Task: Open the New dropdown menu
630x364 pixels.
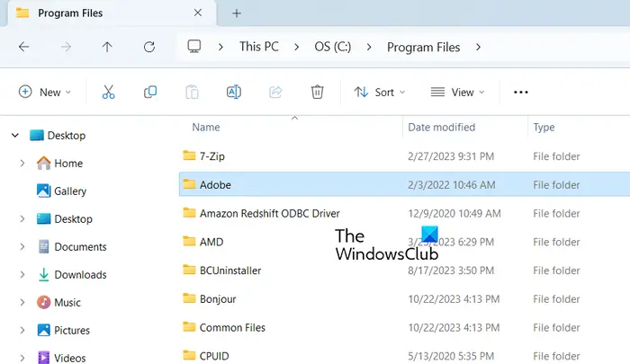Action: click(x=45, y=92)
